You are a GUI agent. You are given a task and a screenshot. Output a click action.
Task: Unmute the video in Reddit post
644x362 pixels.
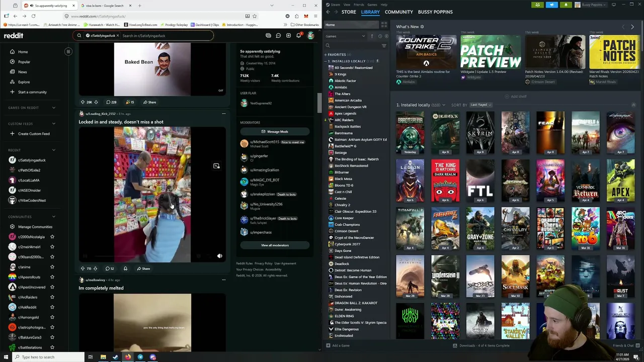[219, 256]
